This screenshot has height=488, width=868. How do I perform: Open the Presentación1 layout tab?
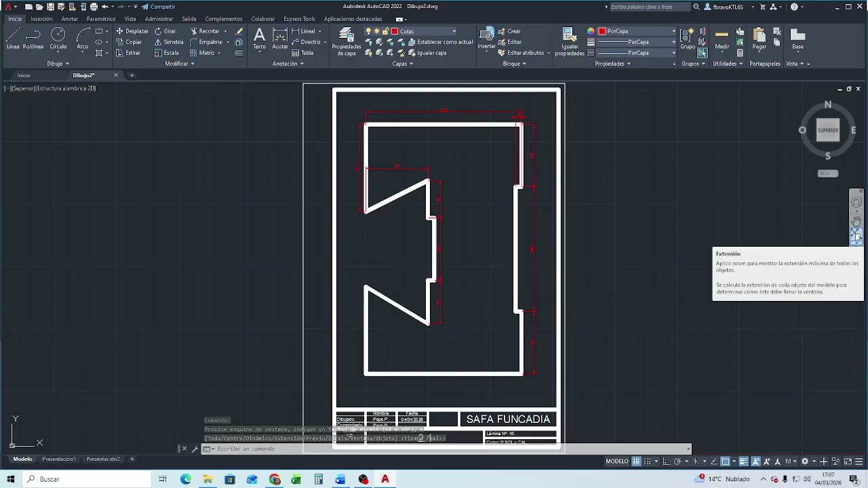click(x=59, y=459)
